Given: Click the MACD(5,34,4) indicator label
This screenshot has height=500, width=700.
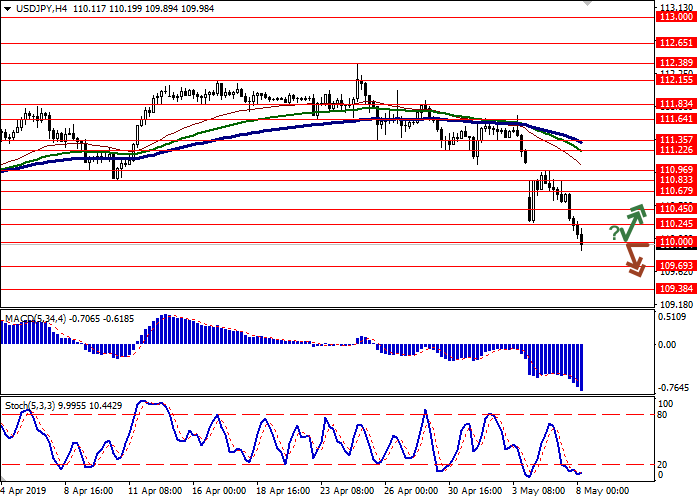Looking at the screenshot, I should [36, 319].
